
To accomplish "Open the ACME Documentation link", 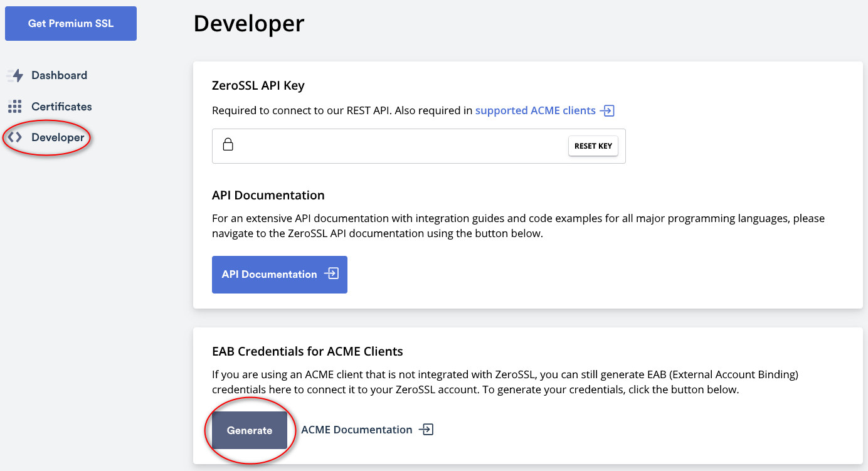I will 357,430.
